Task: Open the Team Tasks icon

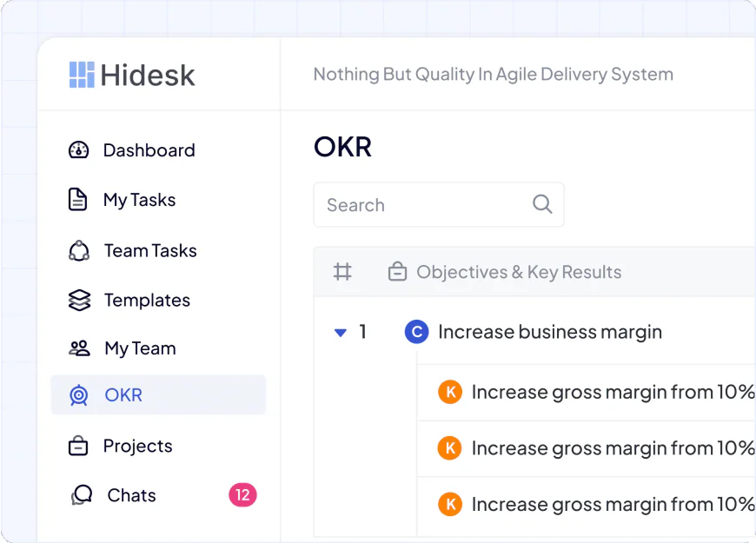Action: click(x=79, y=249)
